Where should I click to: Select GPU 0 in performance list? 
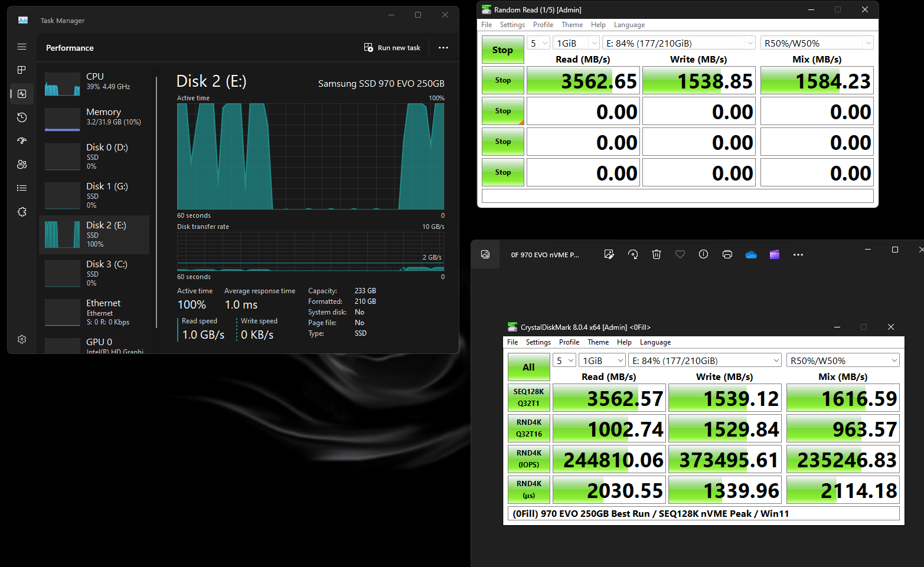[94, 345]
